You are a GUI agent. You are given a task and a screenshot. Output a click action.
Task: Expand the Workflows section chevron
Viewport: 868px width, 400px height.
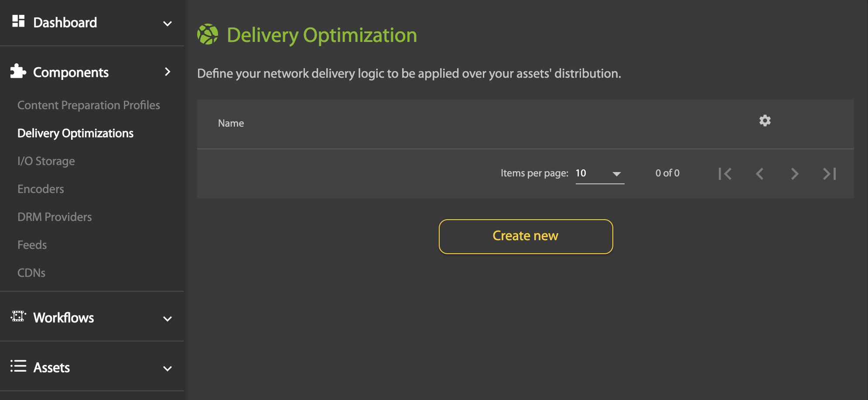tap(167, 319)
